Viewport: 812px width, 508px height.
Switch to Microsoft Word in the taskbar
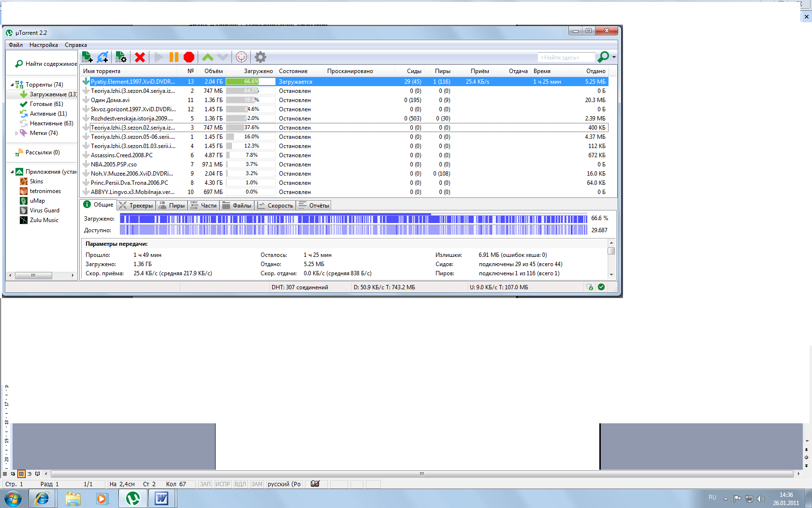click(161, 498)
